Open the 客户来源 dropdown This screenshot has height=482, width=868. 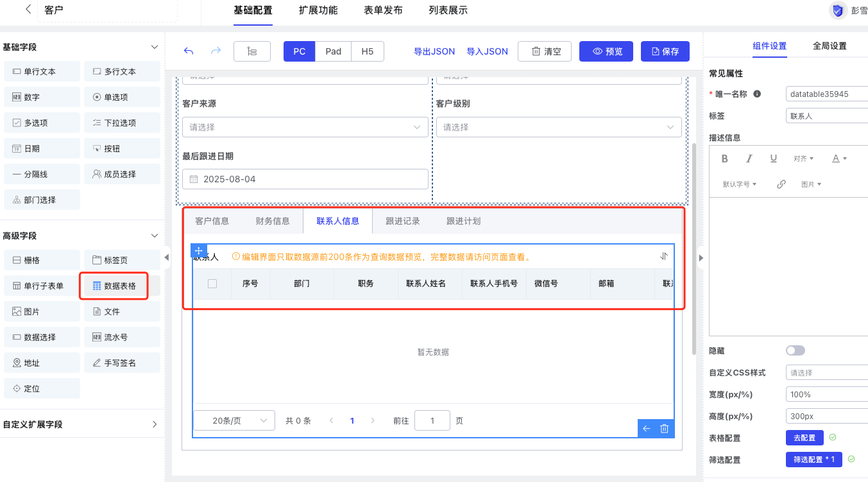[305, 127]
